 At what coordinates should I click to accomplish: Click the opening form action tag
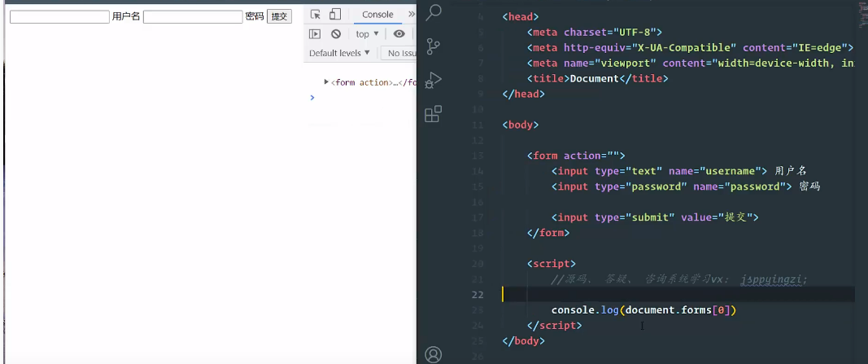click(x=576, y=156)
